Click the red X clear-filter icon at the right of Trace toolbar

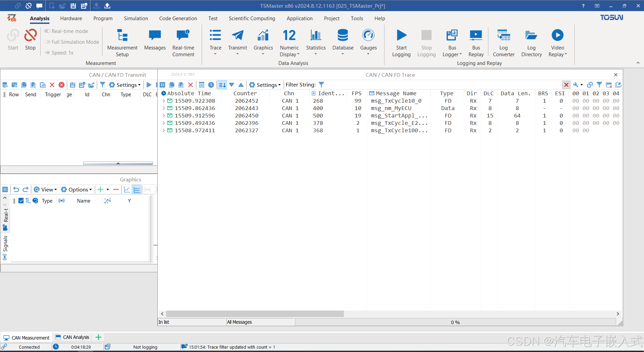[x=566, y=85]
